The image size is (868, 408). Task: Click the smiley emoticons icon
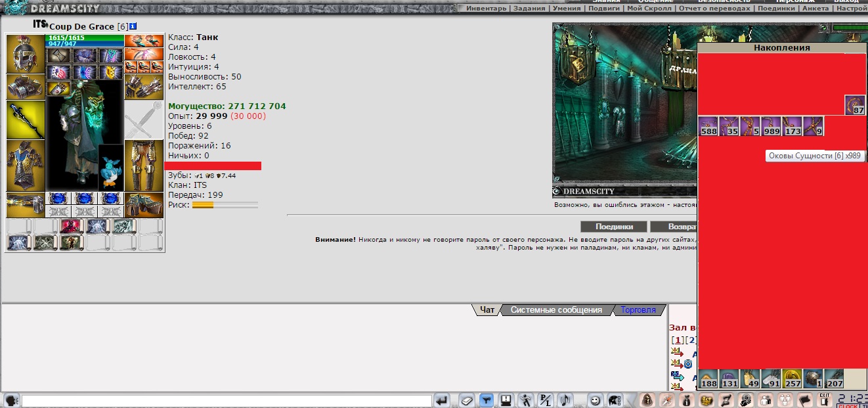(594, 399)
